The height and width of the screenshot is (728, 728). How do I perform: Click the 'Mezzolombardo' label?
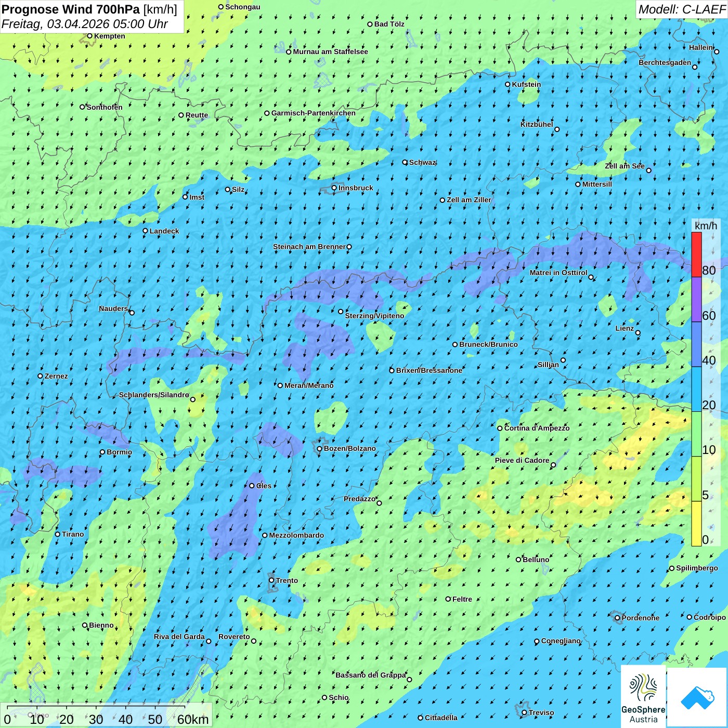(296, 535)
